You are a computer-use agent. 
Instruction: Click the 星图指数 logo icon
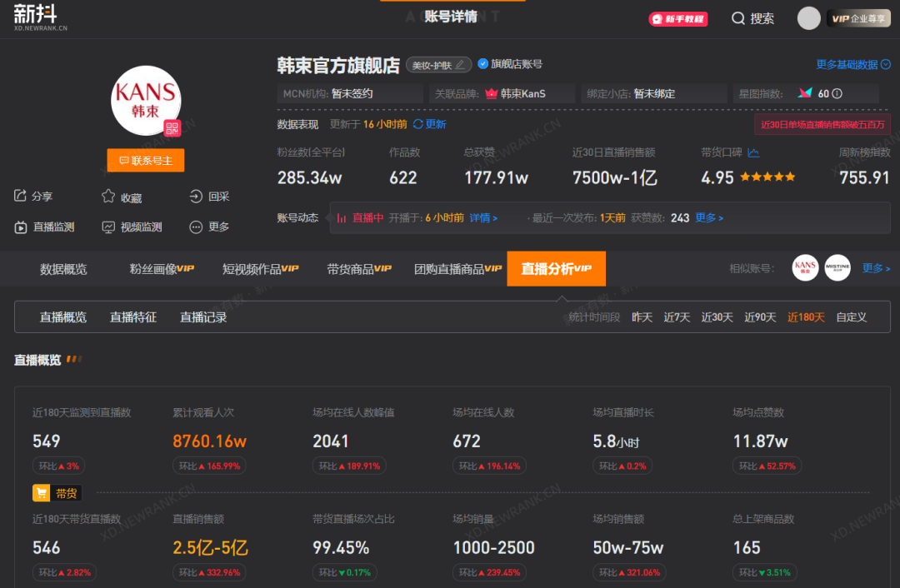pos(805,93)
